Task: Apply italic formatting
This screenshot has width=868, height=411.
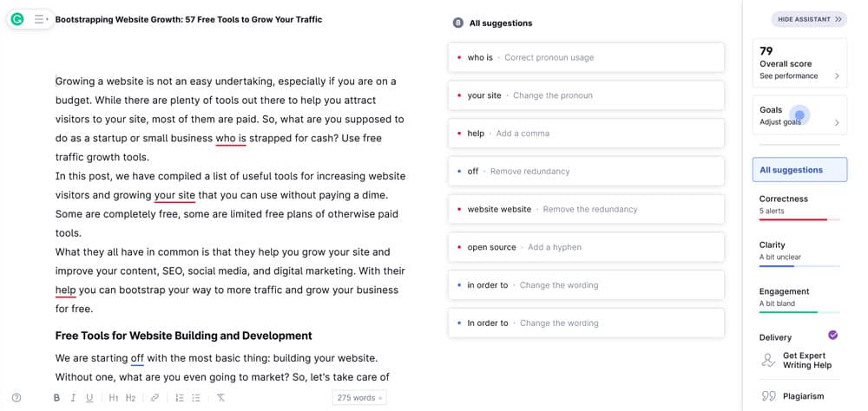Action: (73, 398)
